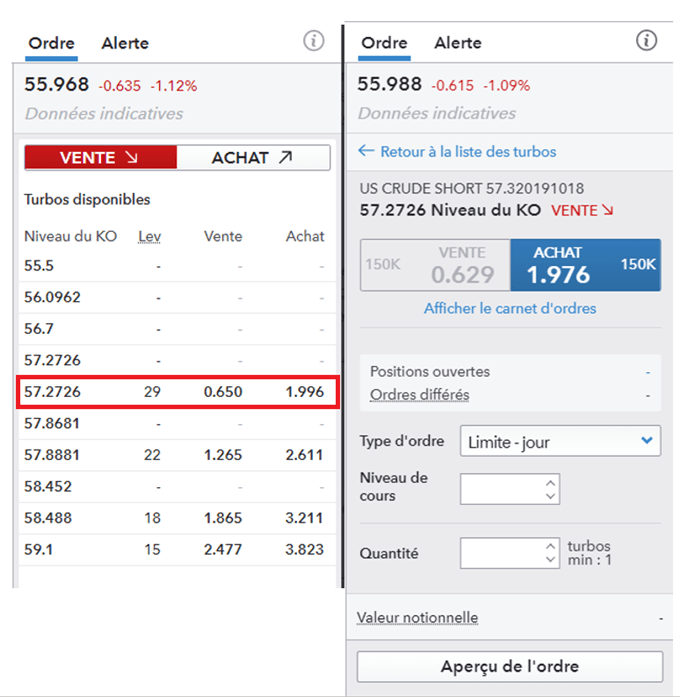Screen dimensions: 680x697
Task: Click Niveau de cours stepper arrows
Action: click(550, 489)
